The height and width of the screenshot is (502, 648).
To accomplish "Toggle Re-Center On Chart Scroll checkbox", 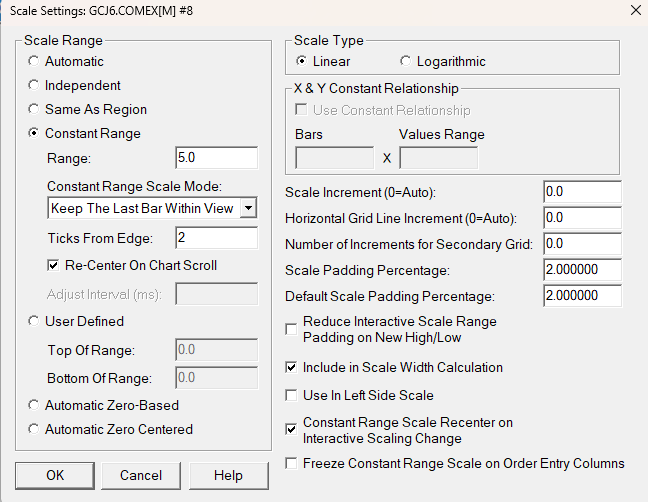I will click(54, 266).
